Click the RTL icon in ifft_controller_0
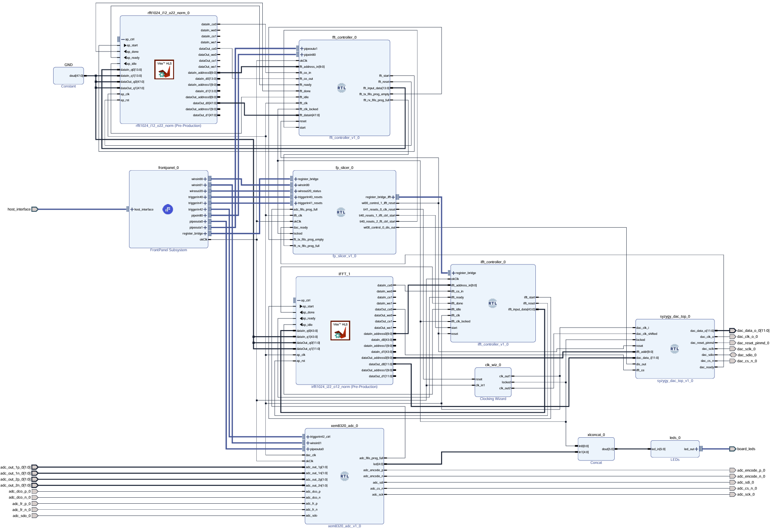Image resolution: width=772 pixels, height=532 pixels. pos(493,303)
